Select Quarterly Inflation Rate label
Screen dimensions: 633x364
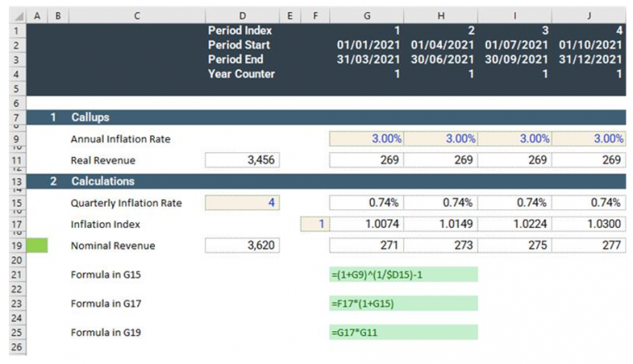[126, 203]
